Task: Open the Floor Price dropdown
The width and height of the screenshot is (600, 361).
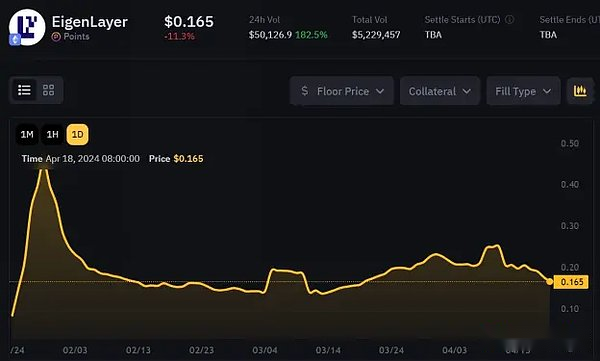Action: coord(342,91)
